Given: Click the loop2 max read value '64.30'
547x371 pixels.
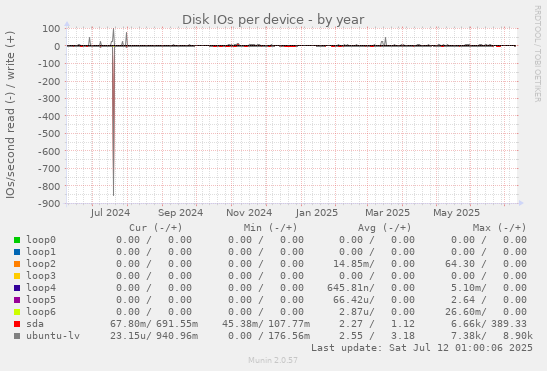Looking at the screenshot, I should tap(460, 264).
